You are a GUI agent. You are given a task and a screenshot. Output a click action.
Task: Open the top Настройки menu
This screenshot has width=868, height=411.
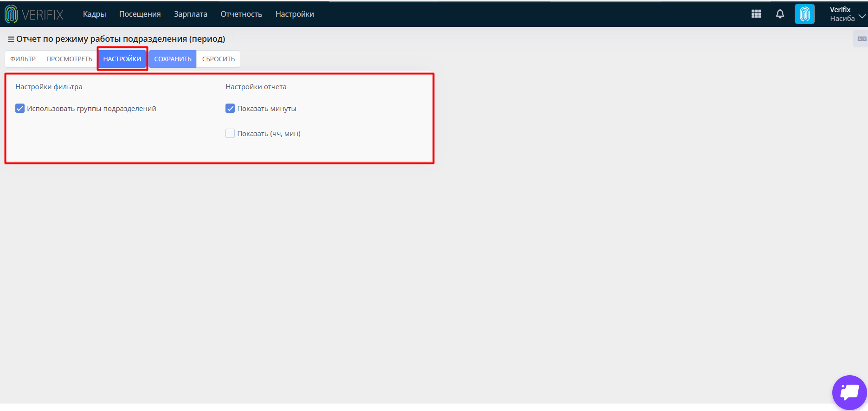tap(295, 14)
